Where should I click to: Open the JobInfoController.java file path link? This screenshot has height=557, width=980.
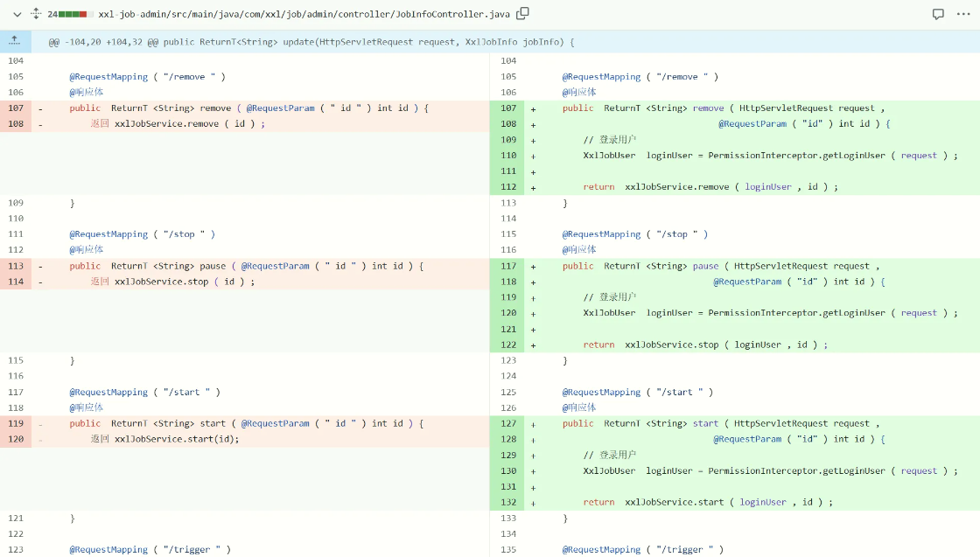[304, 14]
